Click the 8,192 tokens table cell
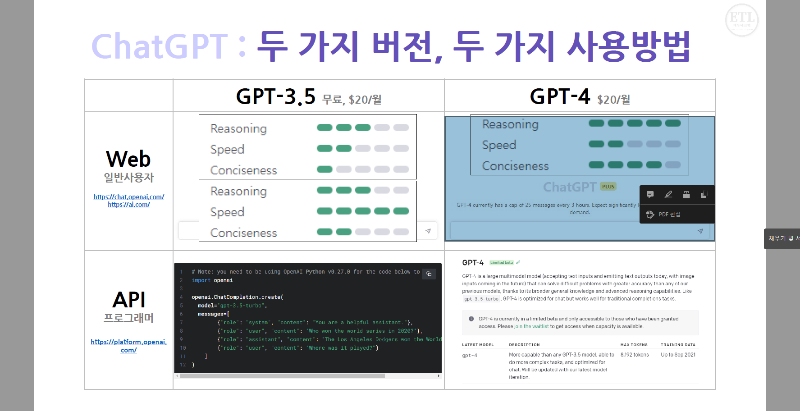Viewport: 800px width, 411px height. [x=636, y=354]
